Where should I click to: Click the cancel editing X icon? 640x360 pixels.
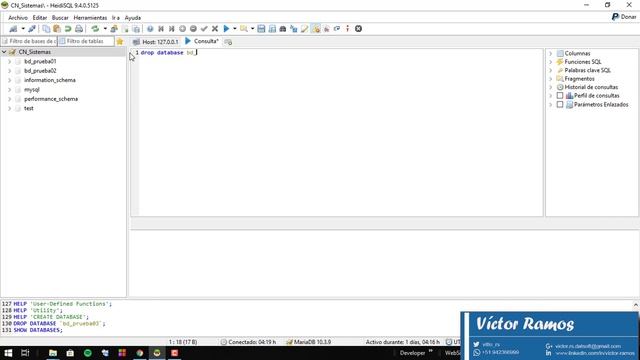[215, 29]
